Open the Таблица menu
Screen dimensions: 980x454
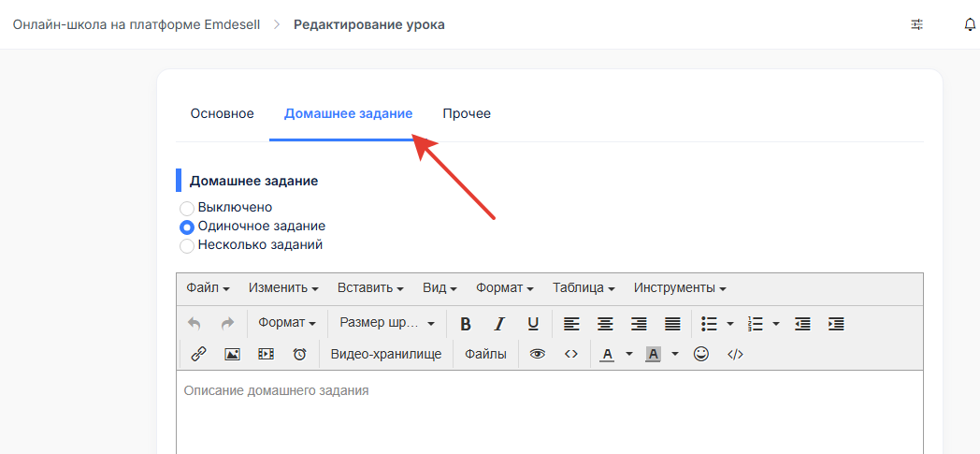(584, 288)
